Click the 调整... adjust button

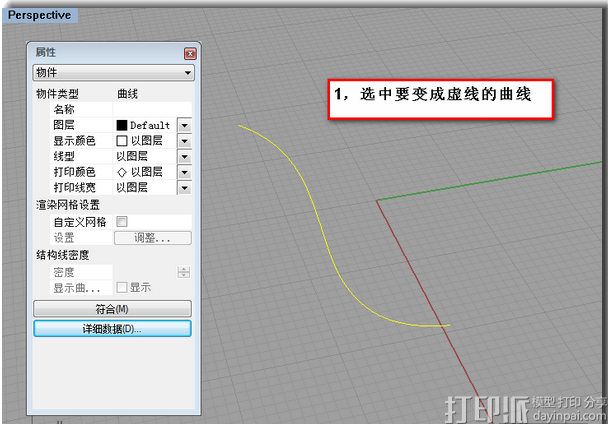click(x=152, y=238)
